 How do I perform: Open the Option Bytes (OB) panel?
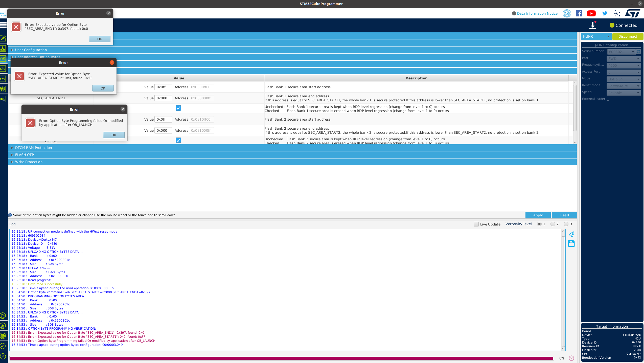(3, 58)
